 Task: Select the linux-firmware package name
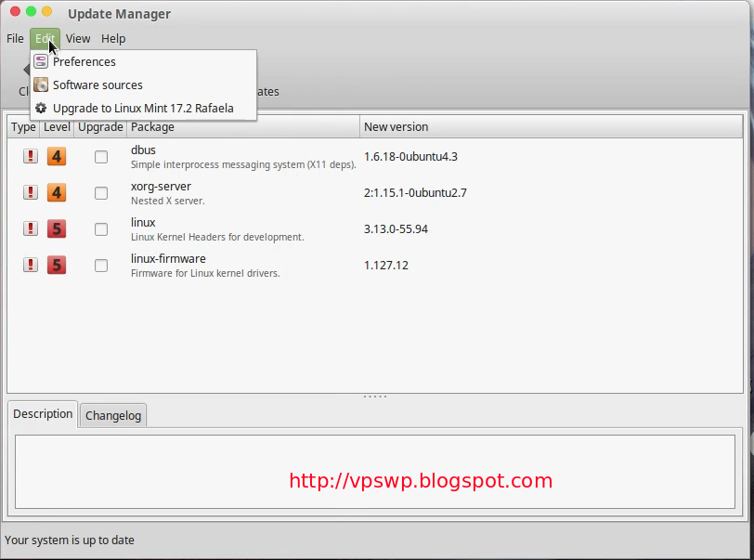tap(168, 259)
